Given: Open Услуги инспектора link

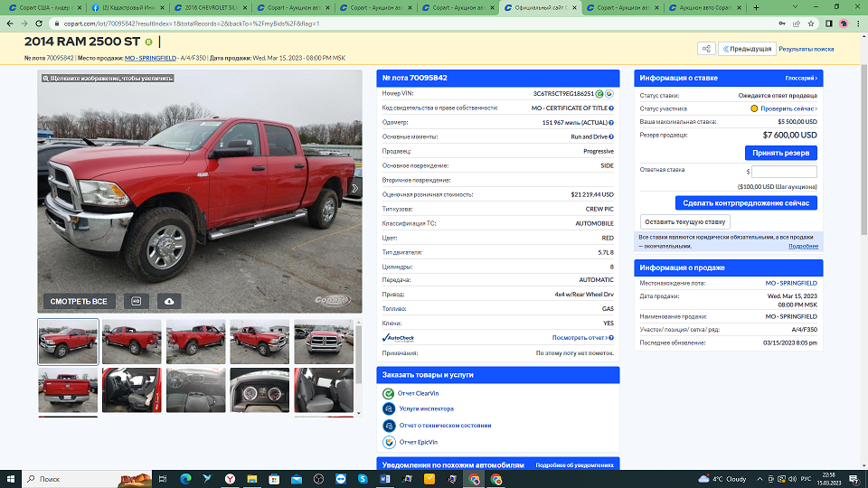Looking at the screenshot, I should 426,408.
